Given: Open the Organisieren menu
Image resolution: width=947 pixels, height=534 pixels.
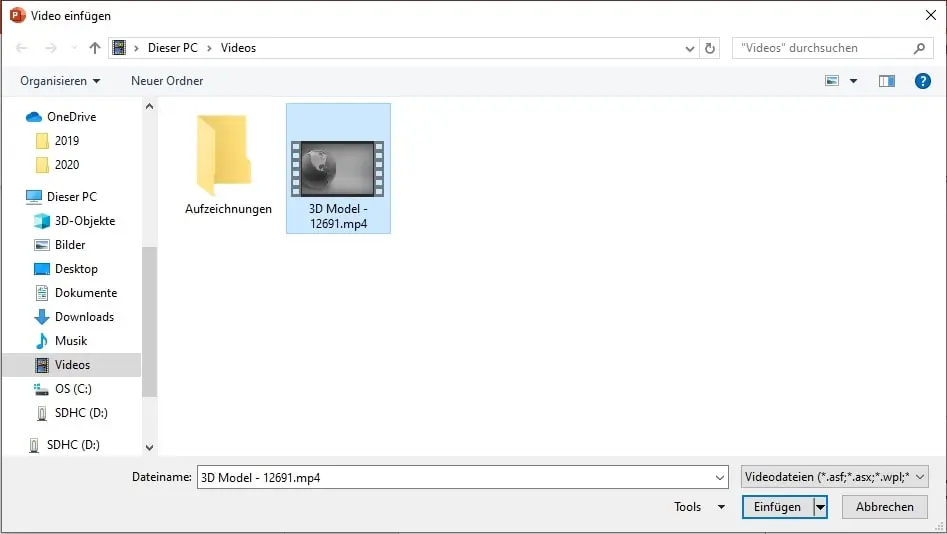Looking at the screenshot, I should (60, 81).
